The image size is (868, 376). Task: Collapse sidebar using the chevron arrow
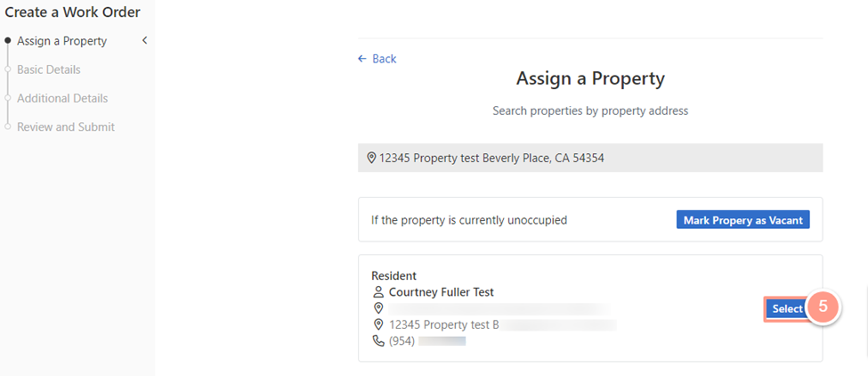[x=145, y=41]
